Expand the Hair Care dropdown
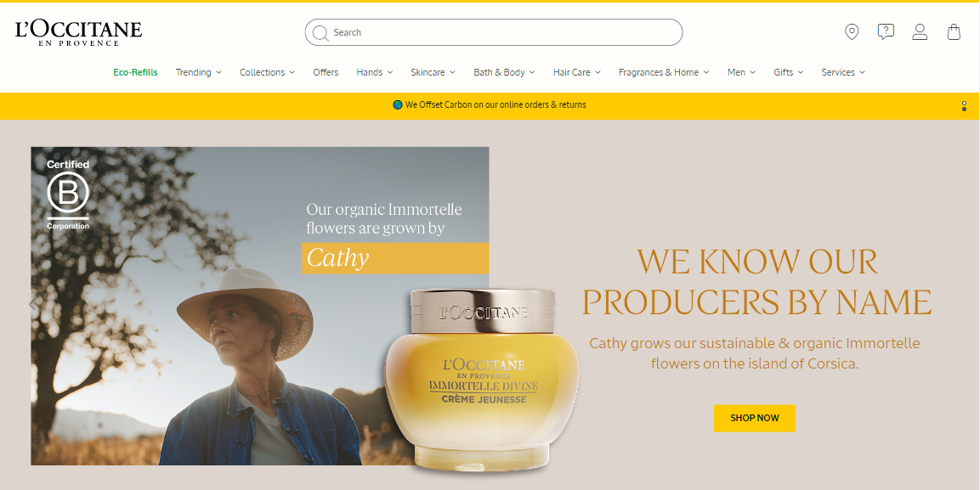Viewport: 980px width, 490px height. [577, 72]
